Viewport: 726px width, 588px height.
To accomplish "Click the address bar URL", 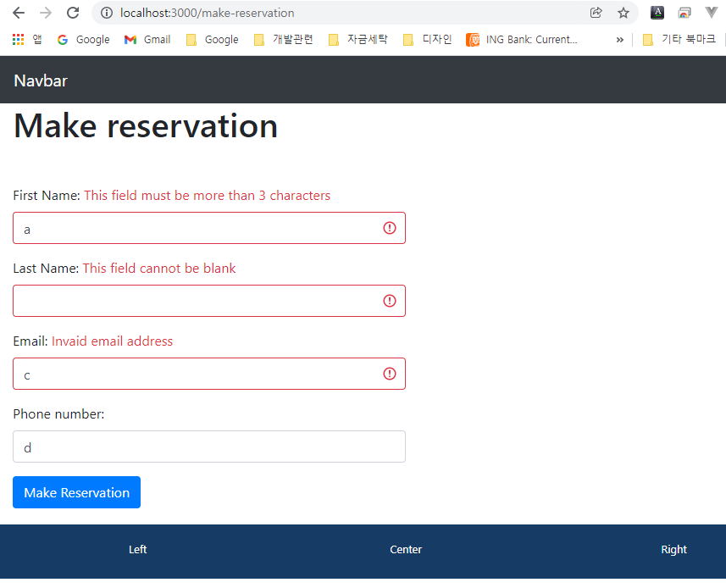I will pos(207,13).
